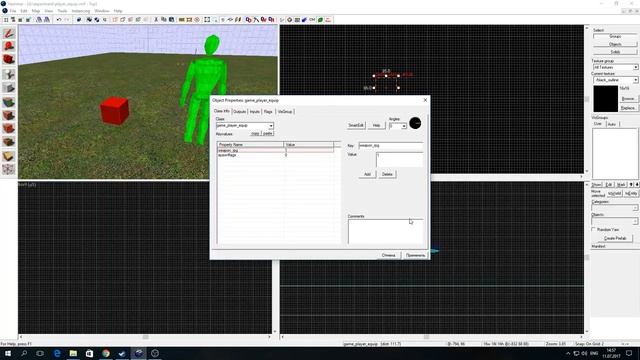Screen dimensions: 640x360
Task: Click the copy keyvalues button
Action: point(255,133)
